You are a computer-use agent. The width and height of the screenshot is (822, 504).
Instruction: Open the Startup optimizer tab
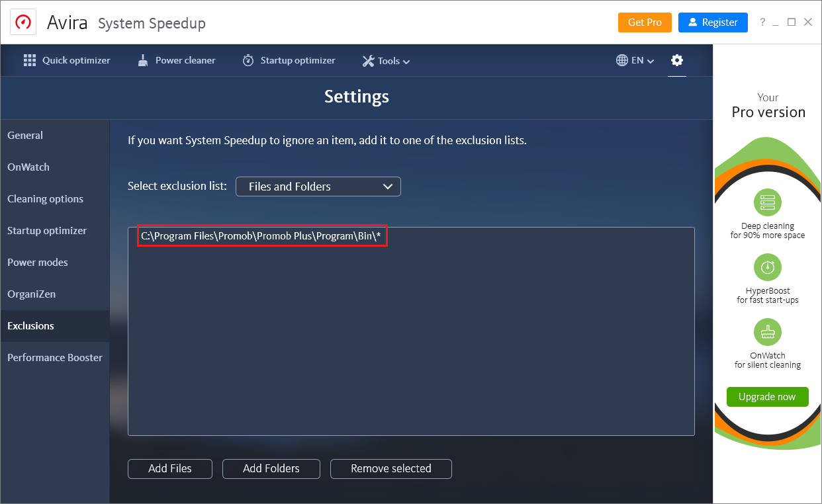[x=289, y=60]
